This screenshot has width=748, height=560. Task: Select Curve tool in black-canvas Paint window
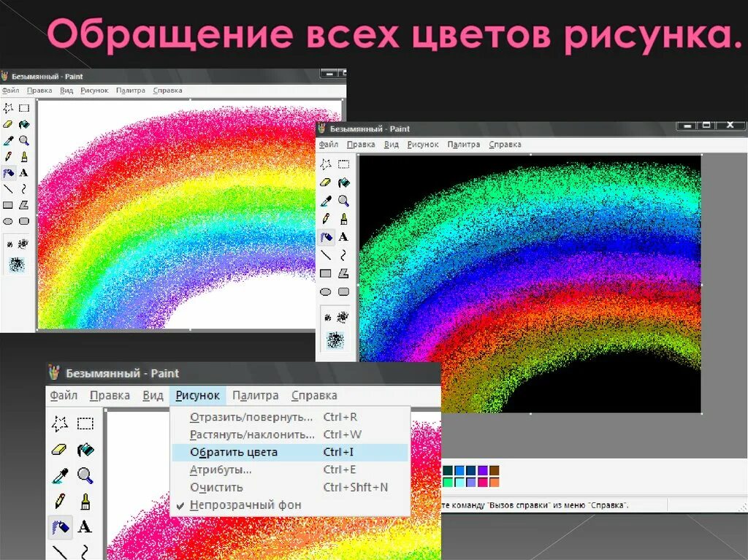click(343, 256)
